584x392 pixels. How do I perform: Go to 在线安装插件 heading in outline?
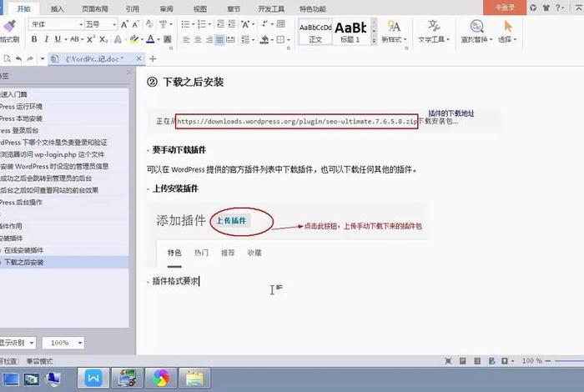pyautogui.click(x=24, y=250)
